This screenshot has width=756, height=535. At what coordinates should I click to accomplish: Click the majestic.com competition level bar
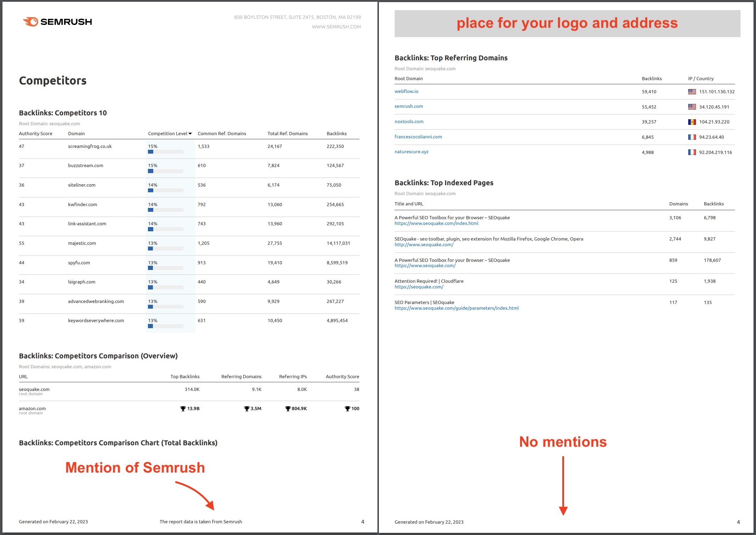pos(166,249)
